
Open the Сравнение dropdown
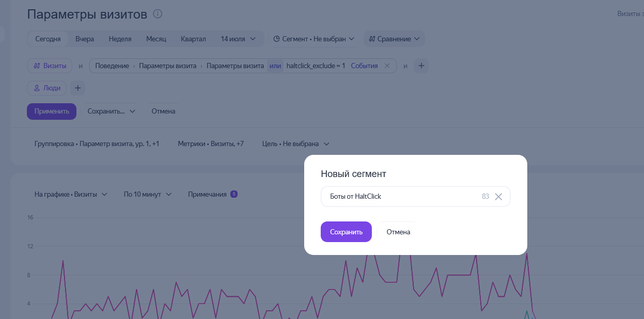coord(394,39)
